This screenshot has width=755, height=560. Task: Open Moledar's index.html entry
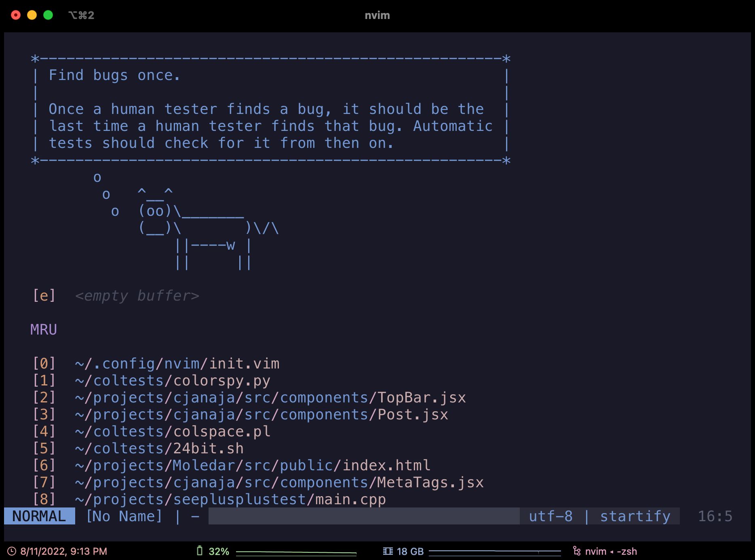(x=253, y=465)
